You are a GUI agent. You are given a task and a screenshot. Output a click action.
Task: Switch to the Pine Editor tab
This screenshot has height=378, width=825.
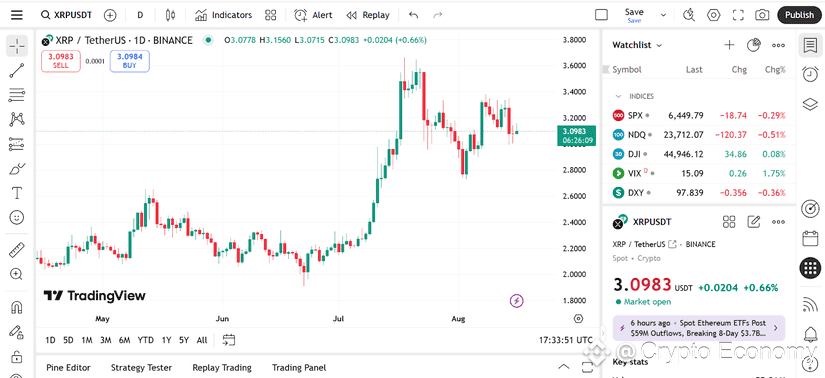(x=68, y=367)
